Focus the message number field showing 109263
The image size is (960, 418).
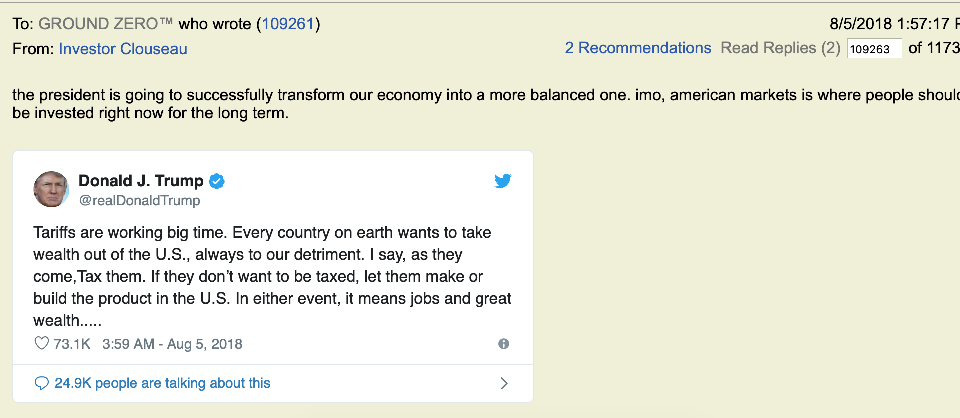coord(873,49)
